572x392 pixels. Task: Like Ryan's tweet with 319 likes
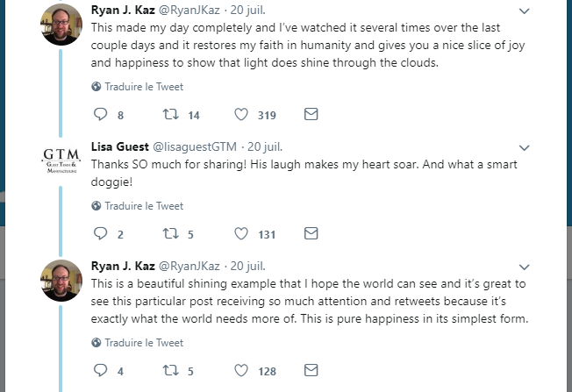tap(241, 115)
